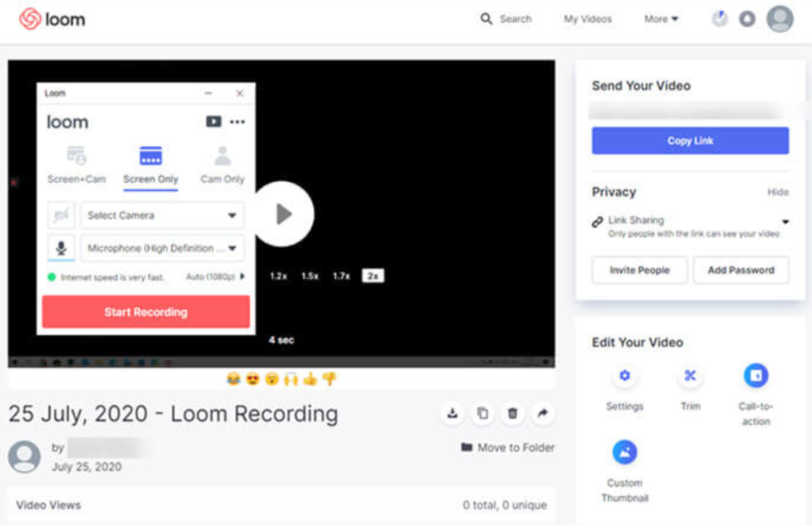This screenshot has height=525, width=812.
Task: Expand the More navigation dropdown
Action: (x=660, y=19)
